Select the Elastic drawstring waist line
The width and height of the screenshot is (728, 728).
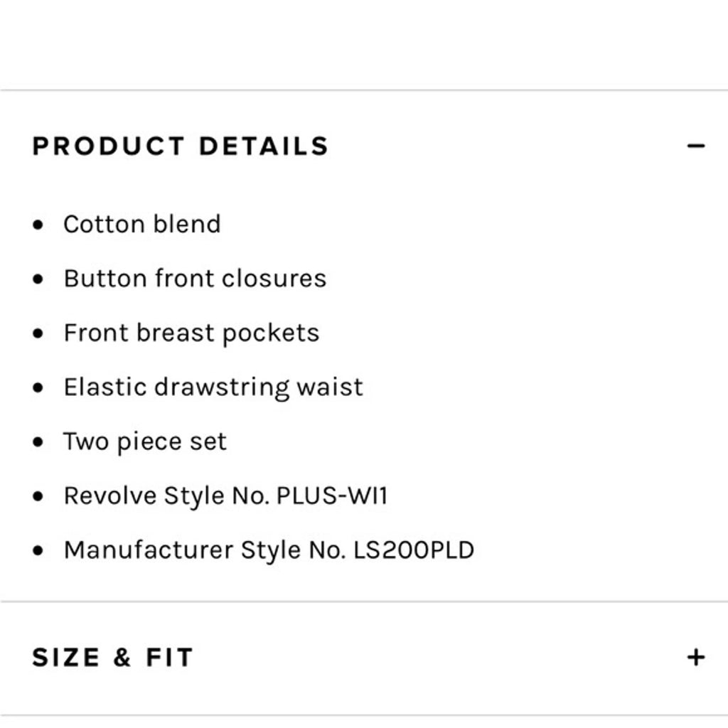(213, 387)
